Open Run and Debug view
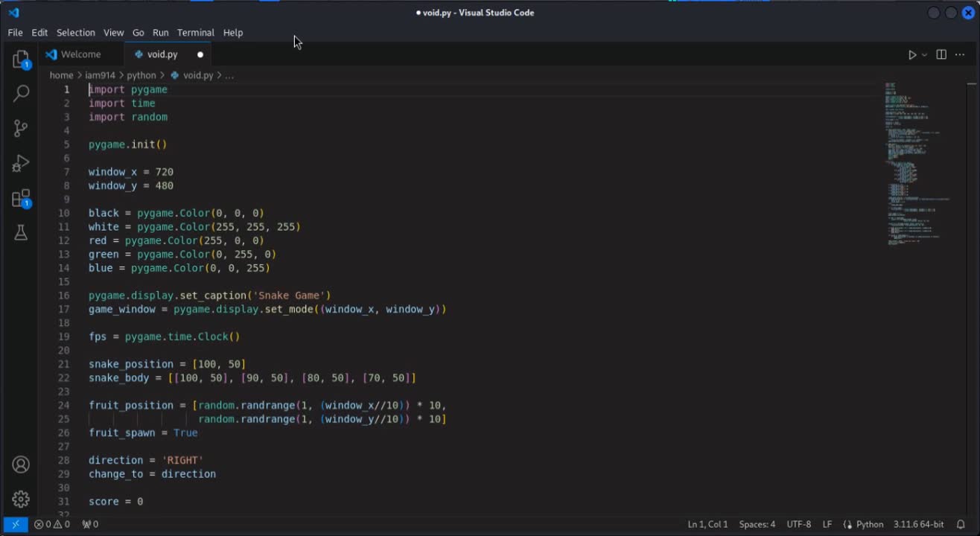Image resolution: width=980 pixels, height=536 pixels. 21,163
